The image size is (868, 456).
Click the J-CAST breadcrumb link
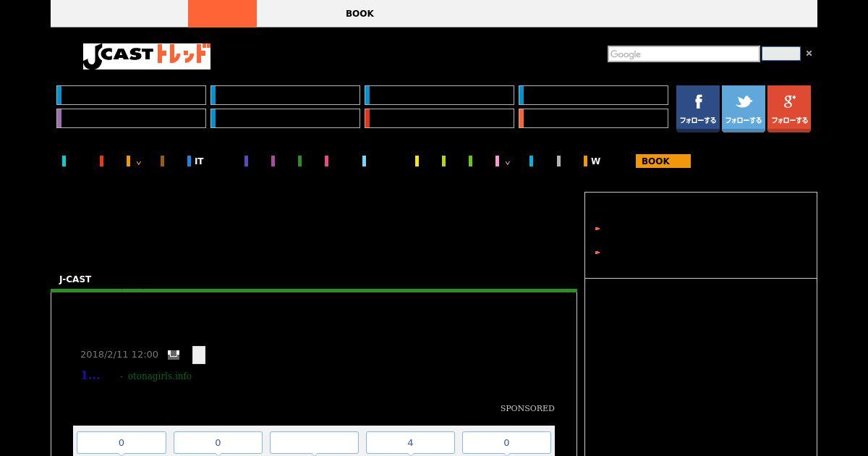point(75,279)
